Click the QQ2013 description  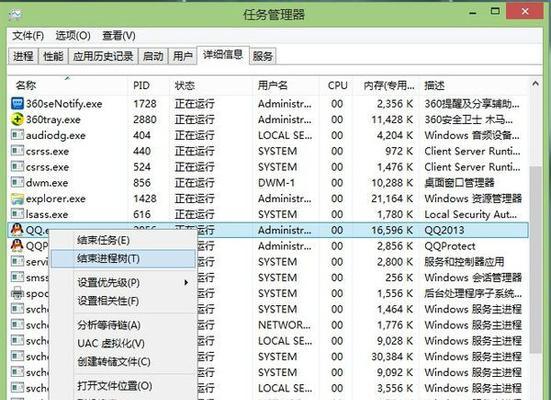coord(445,230)
